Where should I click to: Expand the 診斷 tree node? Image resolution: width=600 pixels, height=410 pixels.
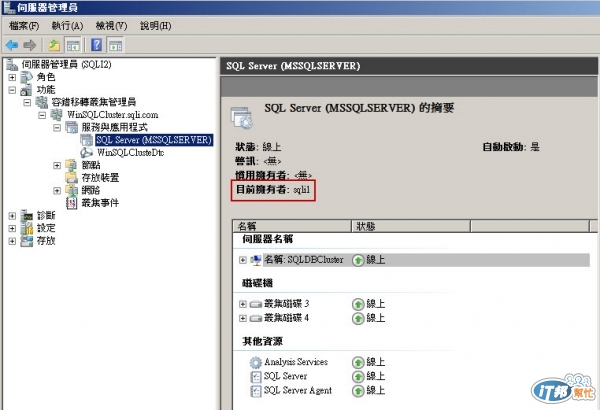(x=12, y=216)
